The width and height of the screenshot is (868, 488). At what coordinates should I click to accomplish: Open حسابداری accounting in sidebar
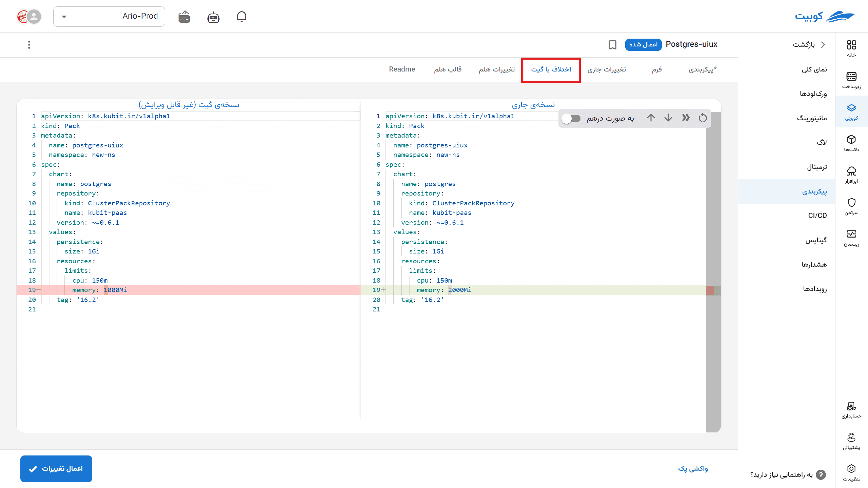[851, 409]
